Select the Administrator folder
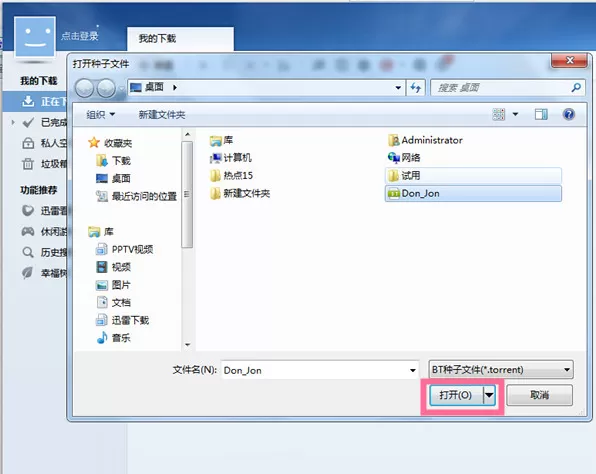 coord(425,140)
